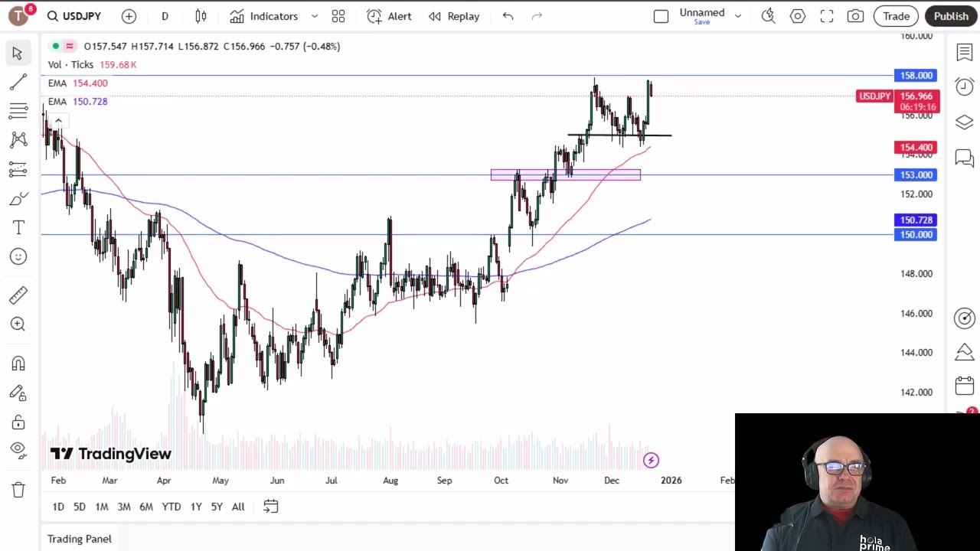Open the Trading Panel tab
This screenshot has height=551, width=980.
click(80, 539)
